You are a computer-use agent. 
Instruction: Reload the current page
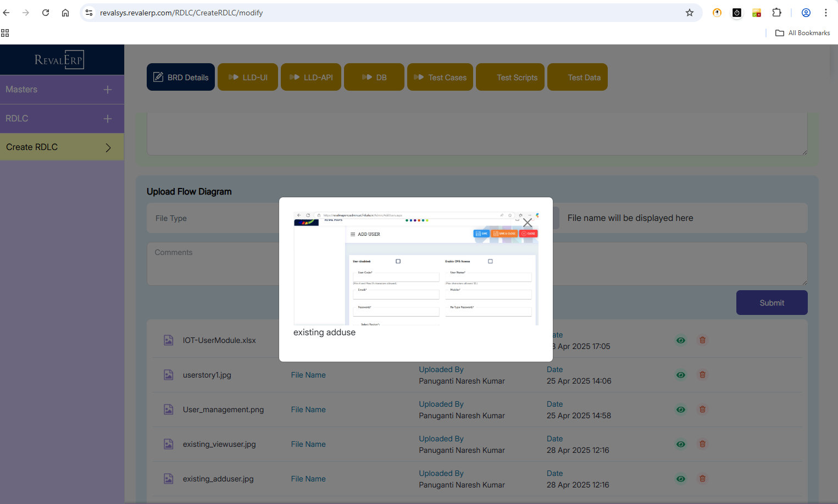click(x=46, y=13)
